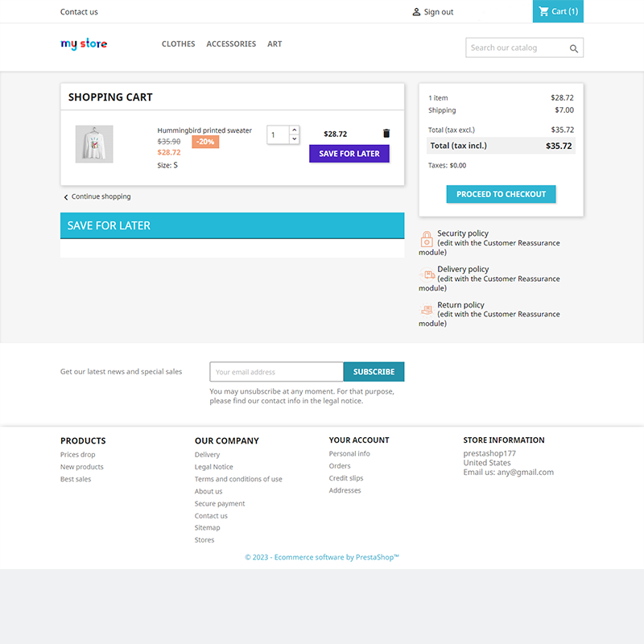Click the Continue shopping back chevron

click(x=66, y=197)
